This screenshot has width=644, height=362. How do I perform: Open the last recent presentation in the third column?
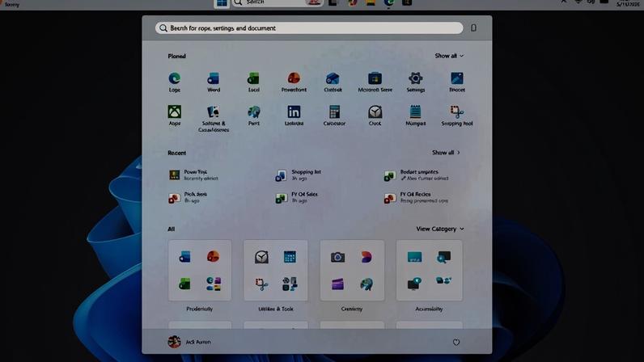coord(416,198)
